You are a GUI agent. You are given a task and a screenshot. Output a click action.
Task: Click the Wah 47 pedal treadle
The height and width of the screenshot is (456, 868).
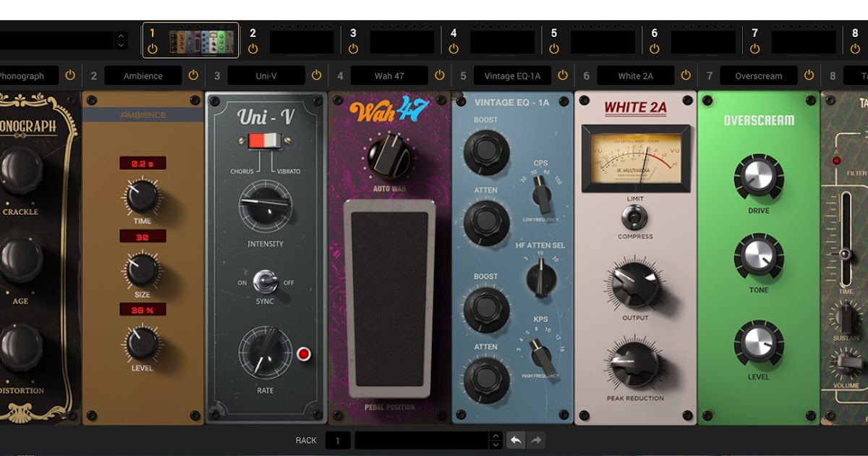click(389, 298)
